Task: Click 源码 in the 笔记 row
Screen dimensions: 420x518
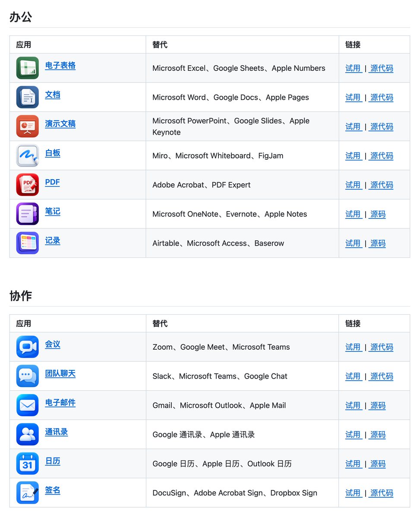Action: (x=378, y=214)
